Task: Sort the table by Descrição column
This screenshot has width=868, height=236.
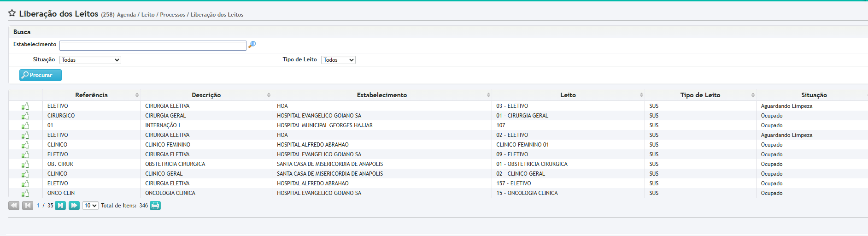Action: point(206,95)
